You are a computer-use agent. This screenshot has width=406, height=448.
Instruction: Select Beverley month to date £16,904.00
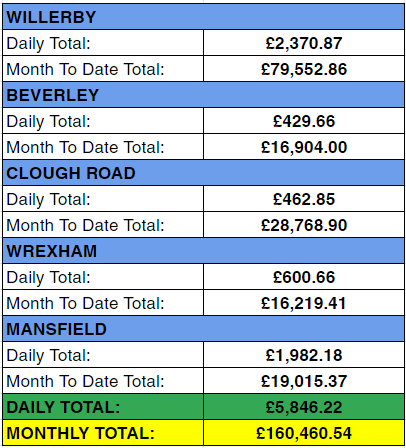pyautogui.click(x=304, y=147)
